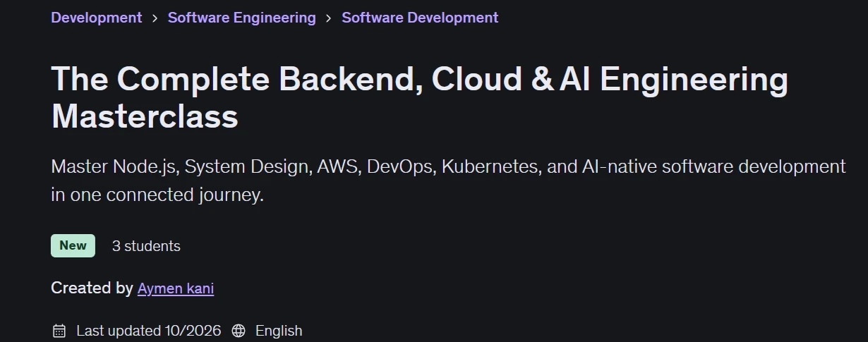868x342 pixels.
Task: Click the green New badge
Action: [x=73, y=245]
